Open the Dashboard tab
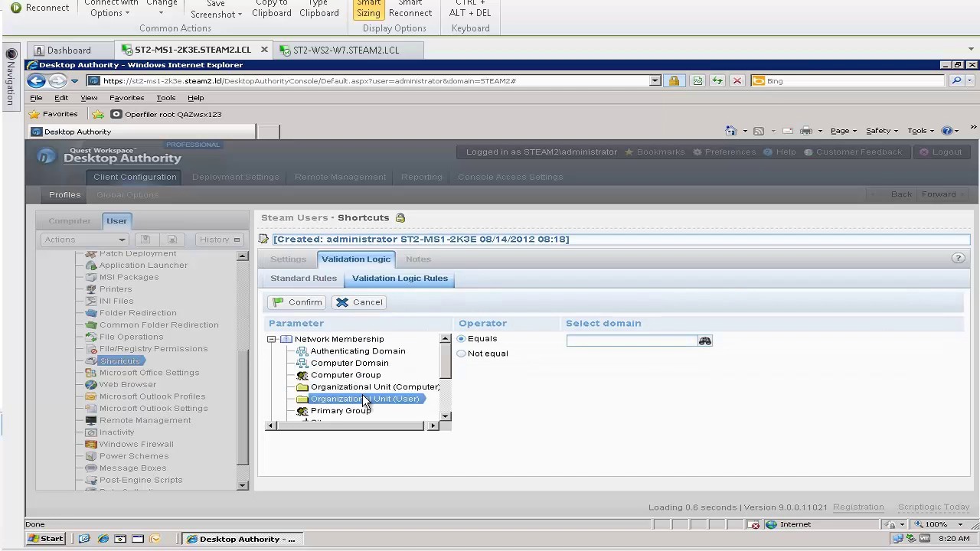980x551 pixels. pyautogui.click(x=69, y=50)
